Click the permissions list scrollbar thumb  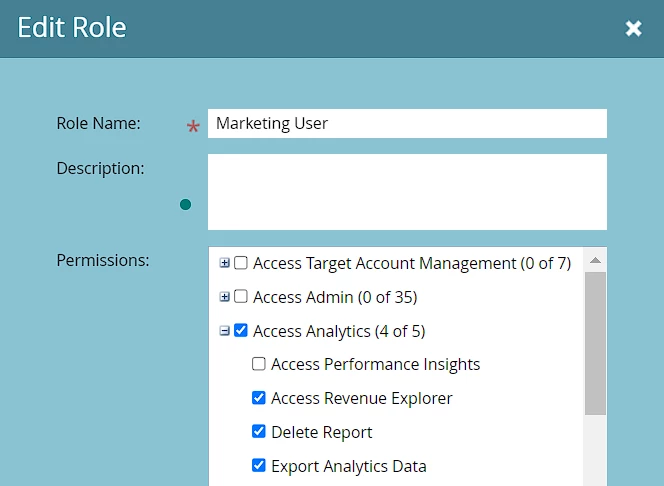595,343
